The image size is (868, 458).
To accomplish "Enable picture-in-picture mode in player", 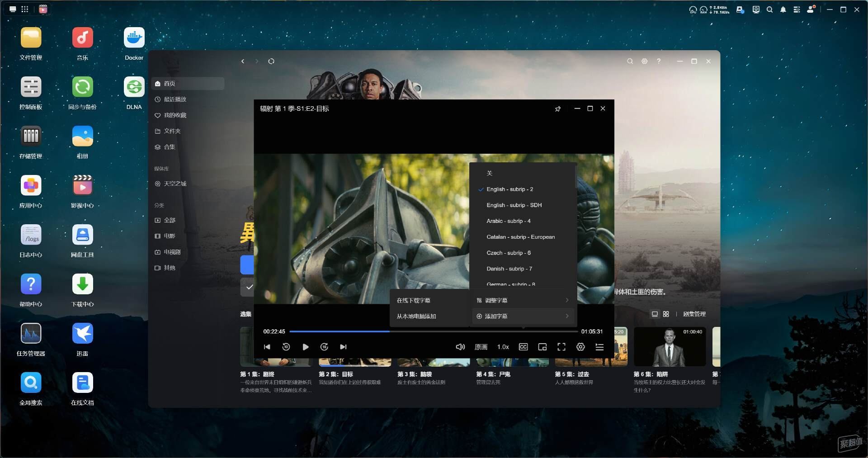I will [x=542, y=347].
